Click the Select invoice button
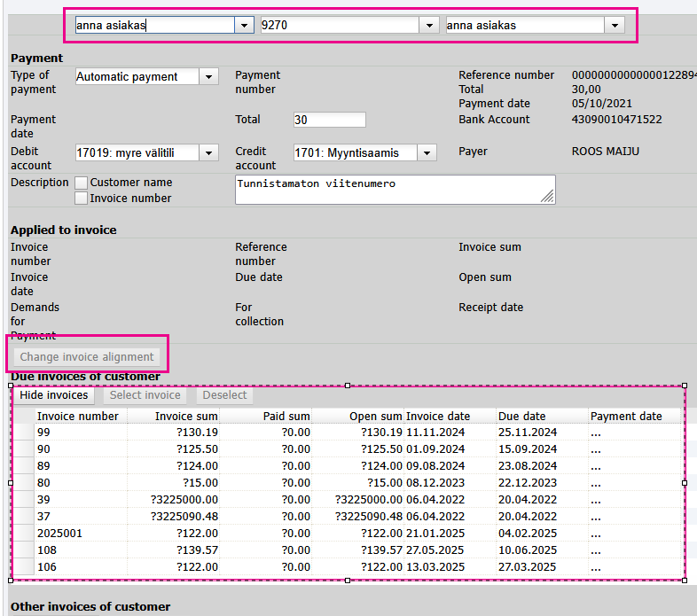Screen dimensions: 697x616 tap(145, 395)
